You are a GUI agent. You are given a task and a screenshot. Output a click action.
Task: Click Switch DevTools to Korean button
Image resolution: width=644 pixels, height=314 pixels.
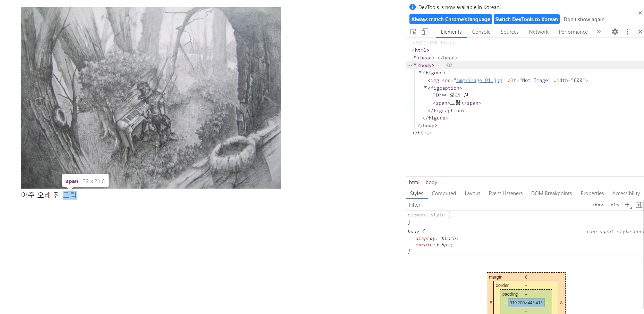coord(526,19)
